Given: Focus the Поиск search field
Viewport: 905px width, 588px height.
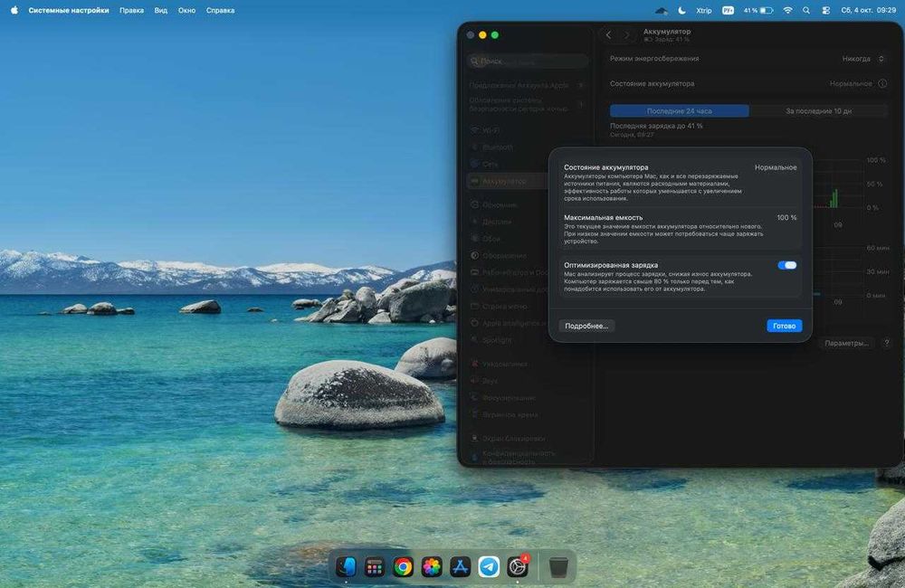Looking at the screenshot, I should click(x=528, y=62).
